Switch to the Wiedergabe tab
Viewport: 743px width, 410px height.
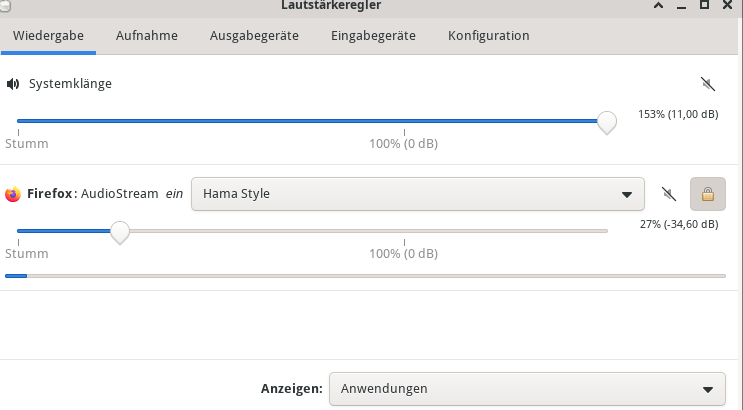click(48, 36)
